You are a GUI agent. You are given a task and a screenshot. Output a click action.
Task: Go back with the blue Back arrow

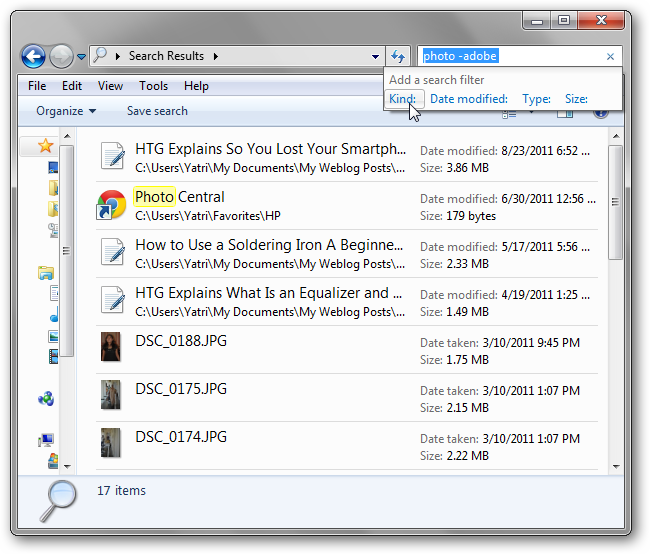pos(34,56)
